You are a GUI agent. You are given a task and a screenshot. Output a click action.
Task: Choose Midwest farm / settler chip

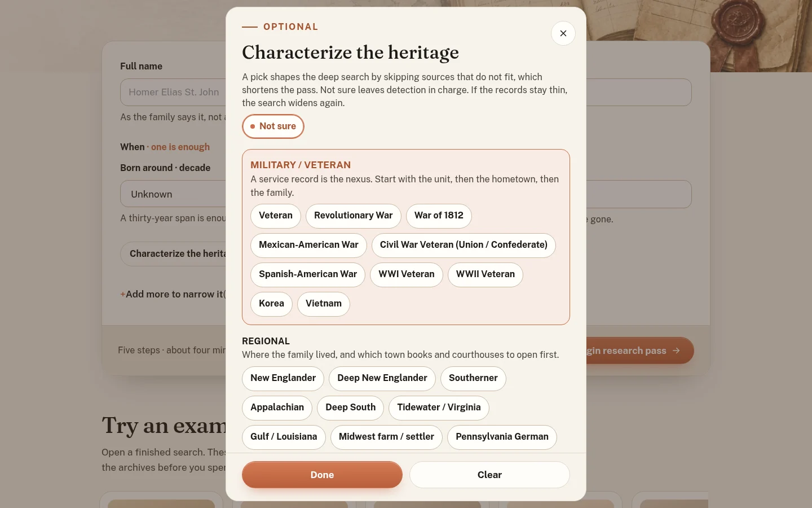[x=386, y=437]
